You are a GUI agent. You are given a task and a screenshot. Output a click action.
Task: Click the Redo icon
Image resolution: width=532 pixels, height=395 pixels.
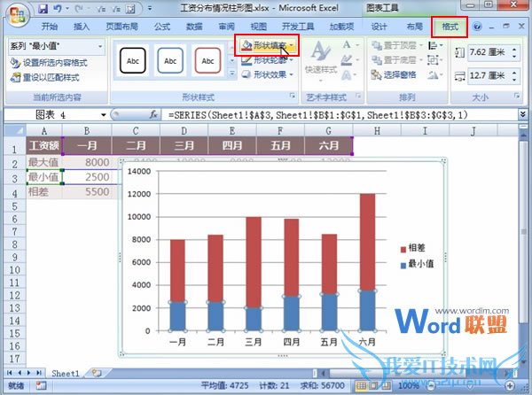pyautogui.click(x=78, y=9)
